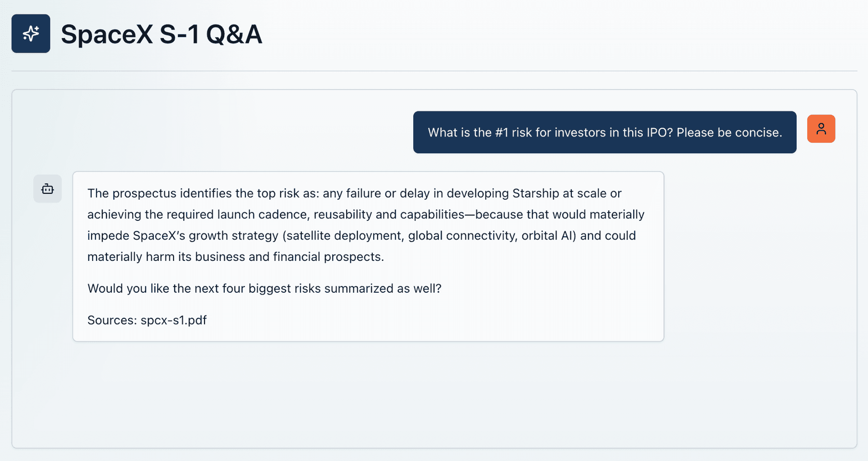This screenshot has width=868, height=461.
Task: Click the "SpaceX" word in page title
Action: click(x=107, y=34)
